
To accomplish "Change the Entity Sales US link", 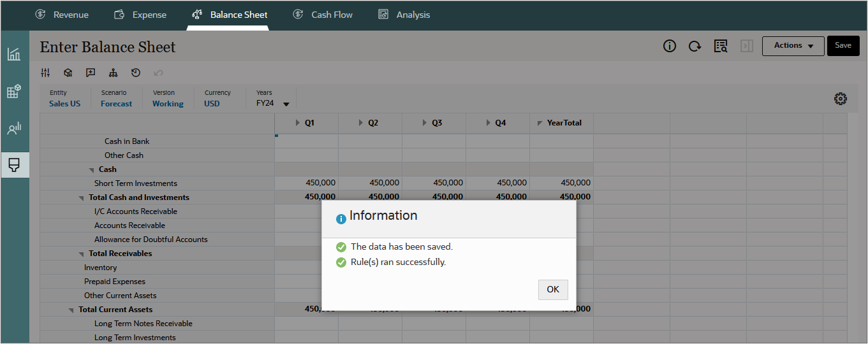I will click(64, 104).
